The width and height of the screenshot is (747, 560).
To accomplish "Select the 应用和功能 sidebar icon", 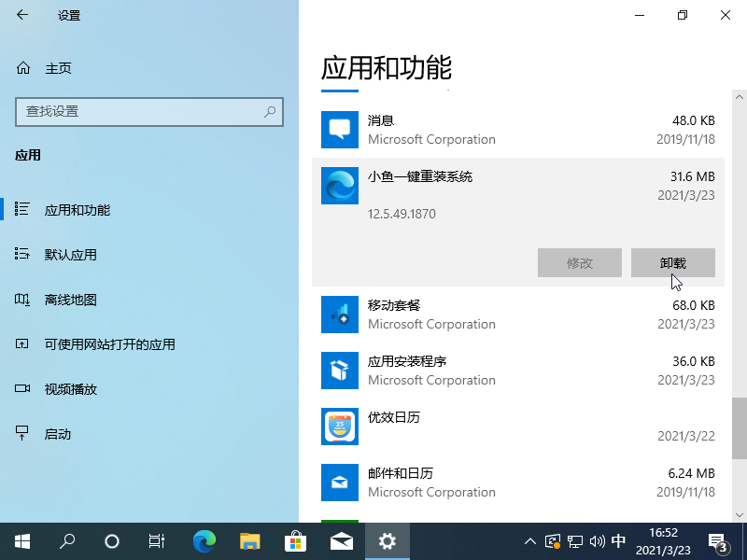I will click(21, 208).
